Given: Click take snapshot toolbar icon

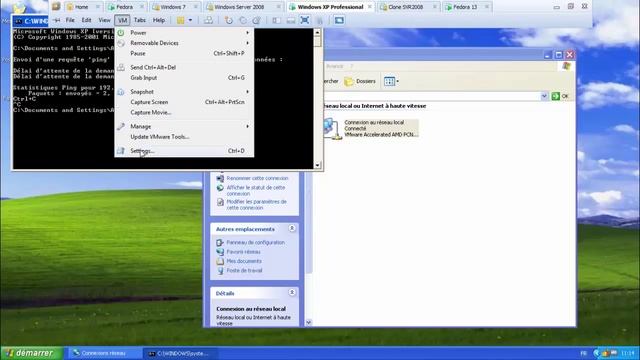Looking at the screenshot, I should (229, 20).
